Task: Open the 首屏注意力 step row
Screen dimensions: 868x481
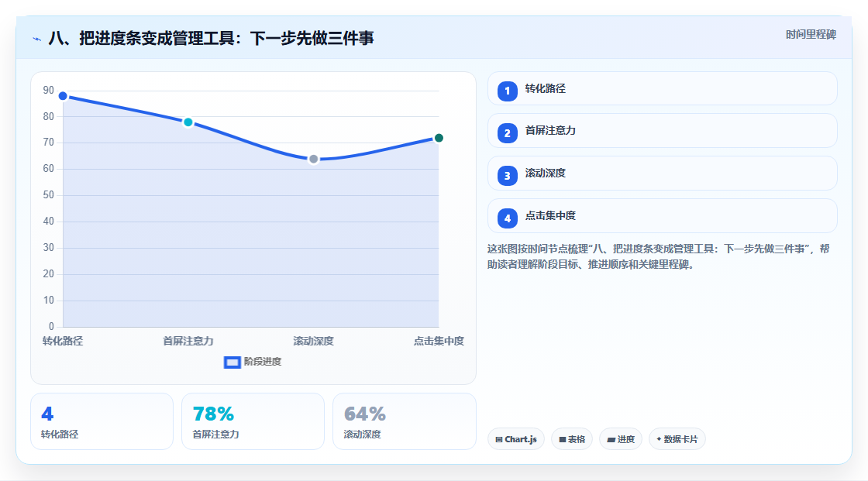Action: [x=662, y=131]
